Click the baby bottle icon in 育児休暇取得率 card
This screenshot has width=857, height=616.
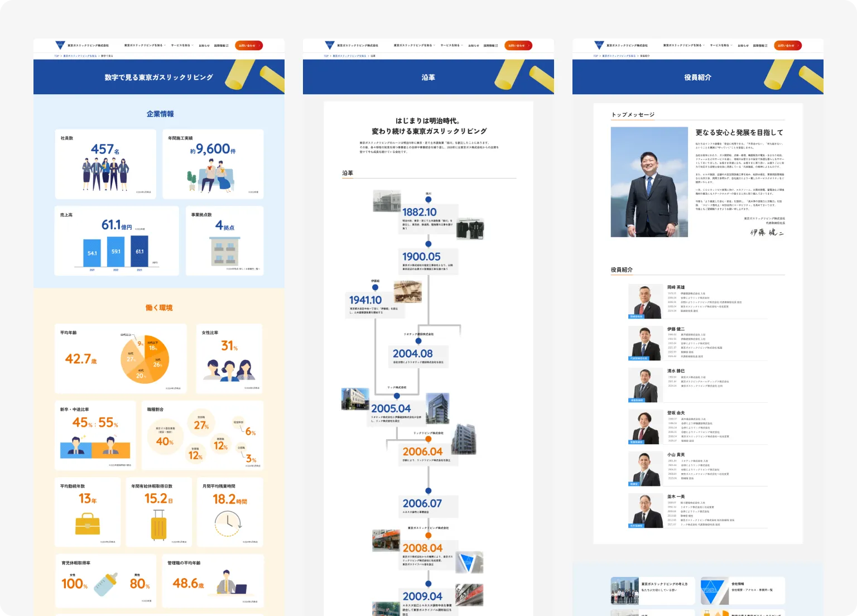coord(106,584)
